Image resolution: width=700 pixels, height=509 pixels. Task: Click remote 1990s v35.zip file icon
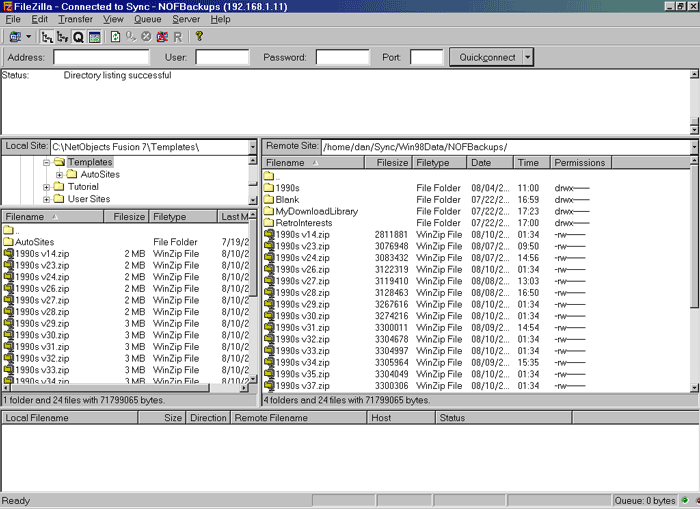click(x=269, y=374)
